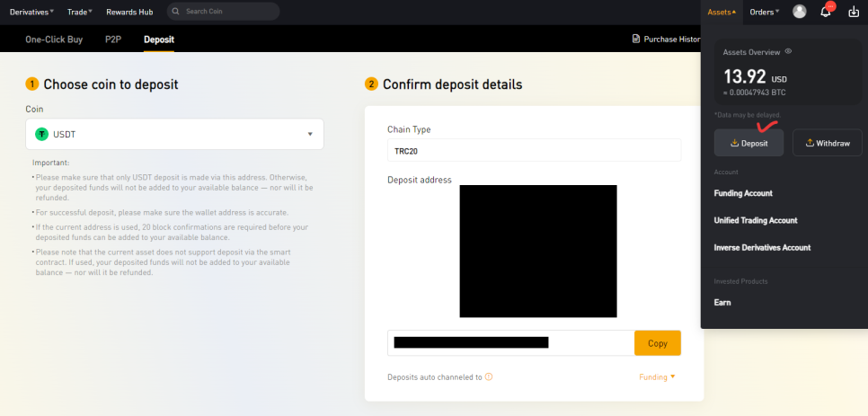Click the Deposit address label
This screenshot has height=416, width=868.
[x=420, y=180]
